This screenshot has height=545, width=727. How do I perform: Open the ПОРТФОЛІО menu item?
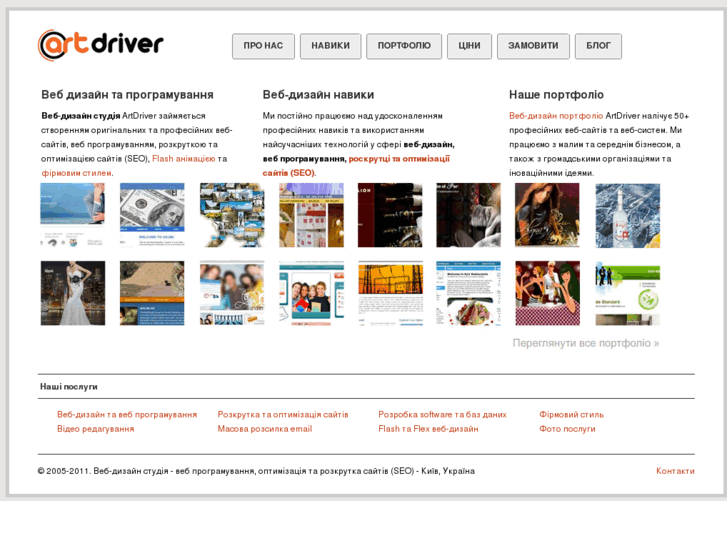click(x=404, y=46)
